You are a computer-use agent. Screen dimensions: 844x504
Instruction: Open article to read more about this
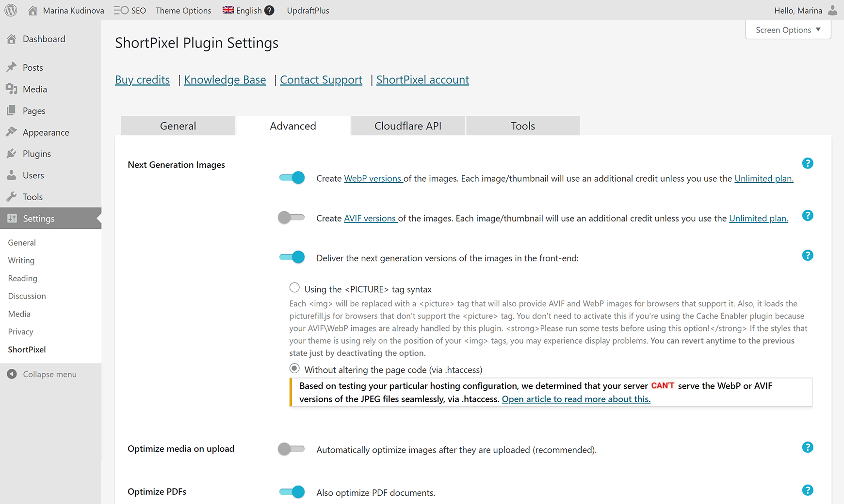pyautogui.click(x=576, y=399)
